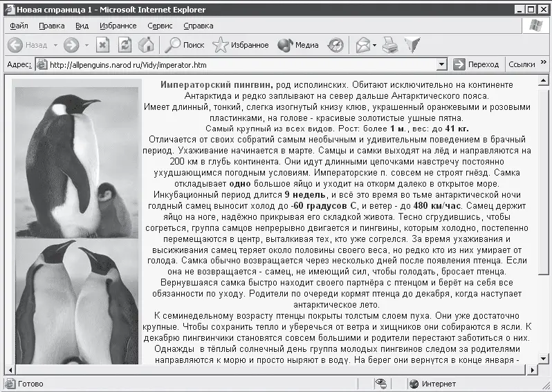Open the Search (Поиск) panel
The height and width of the screenshot is (392, 552).
tap(183, 45)
